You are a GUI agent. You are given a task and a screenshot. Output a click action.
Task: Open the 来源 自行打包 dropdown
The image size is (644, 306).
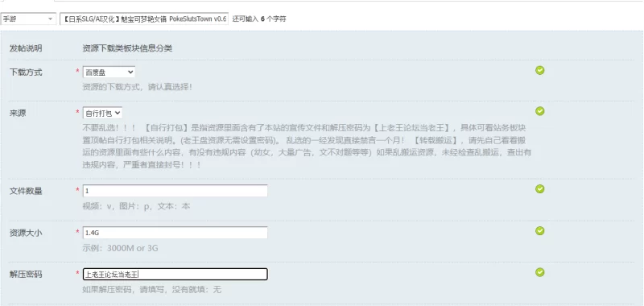tap(102, 113)
